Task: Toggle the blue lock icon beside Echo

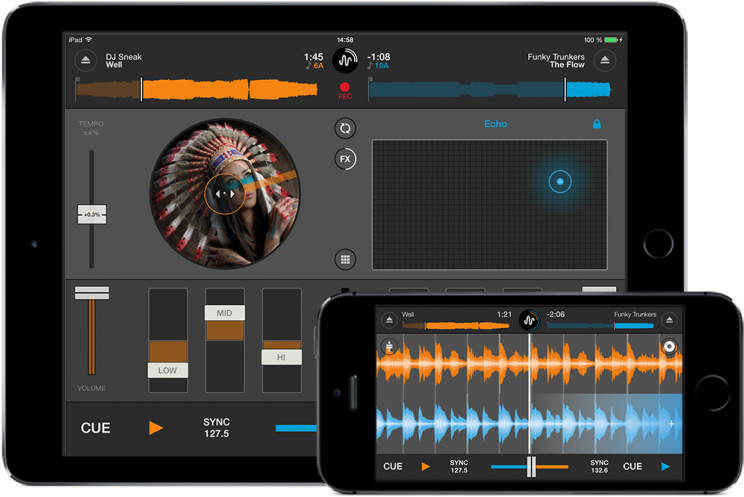Action: [596, 124]
